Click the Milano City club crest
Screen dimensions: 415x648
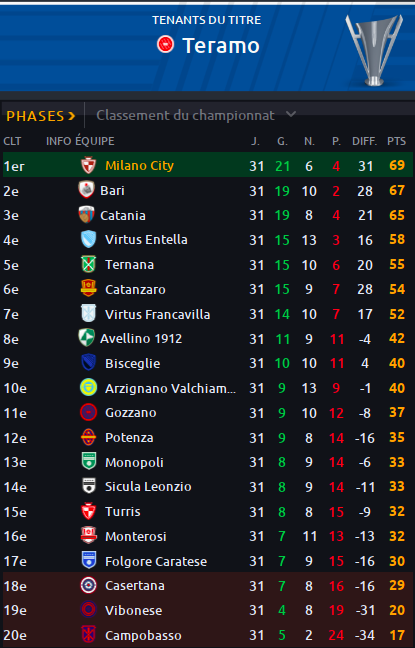88,165
